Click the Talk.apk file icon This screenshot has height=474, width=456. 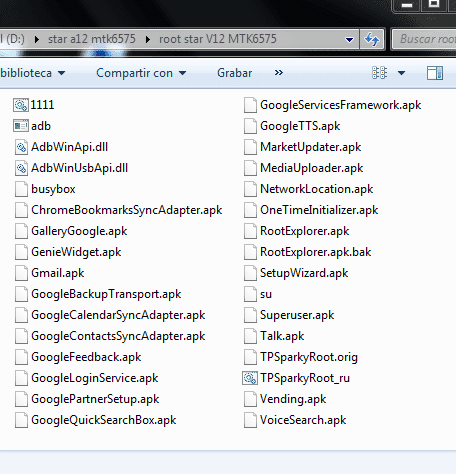point(250,336)
